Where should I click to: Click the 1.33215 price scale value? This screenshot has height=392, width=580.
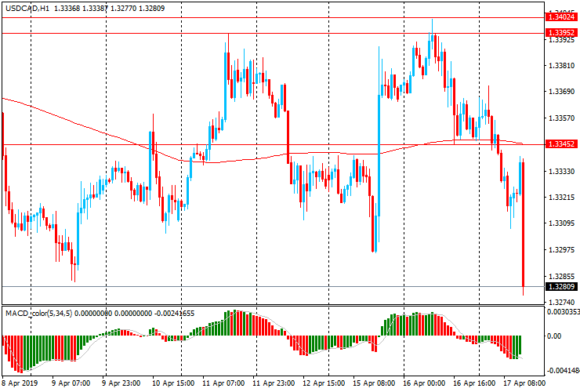[561, 198]
